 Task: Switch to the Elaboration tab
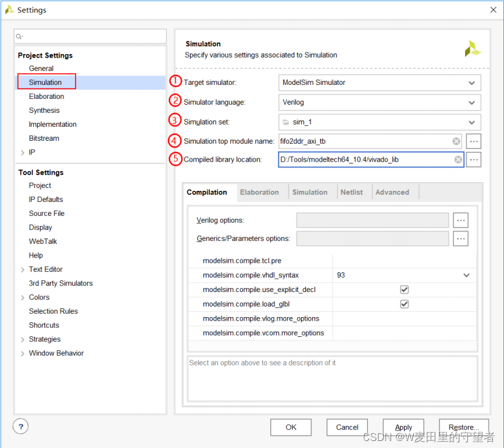coord(259,193)
